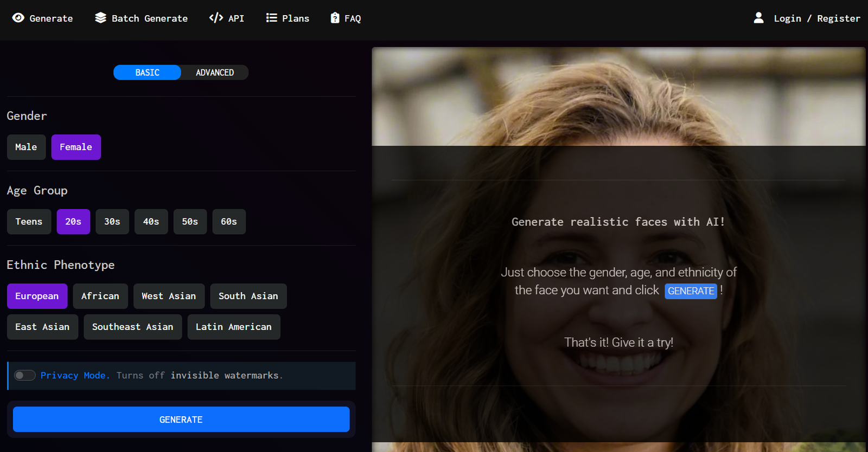Choose the 30s age group
Viewport: 868px width, 452px height.
(112, 222)
